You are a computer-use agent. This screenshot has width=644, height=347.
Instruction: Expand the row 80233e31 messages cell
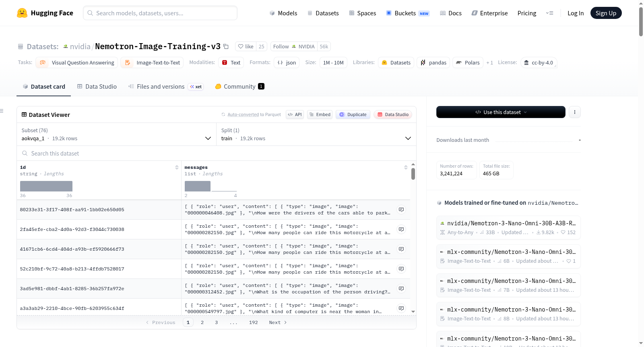tap(401, 210)
